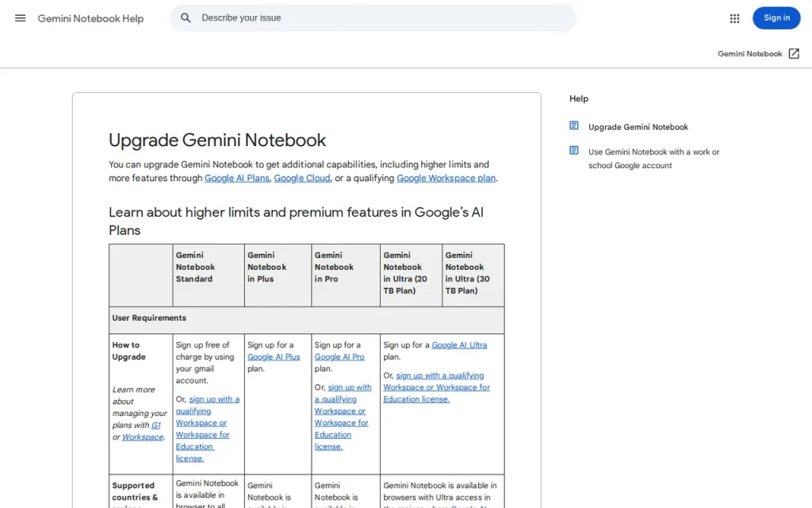Select Upgrade Gemini Notebook in the Help sidebar

pos(638,127)
